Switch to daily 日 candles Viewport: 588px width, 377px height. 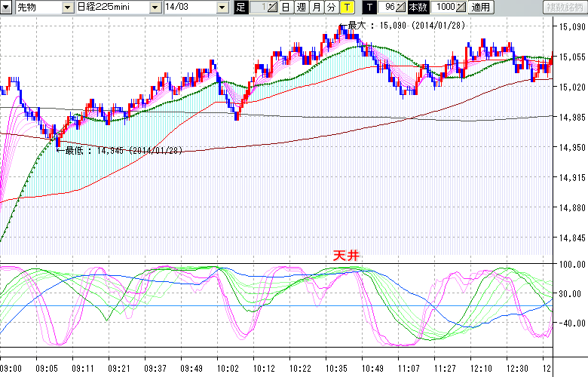coord(286,7)
